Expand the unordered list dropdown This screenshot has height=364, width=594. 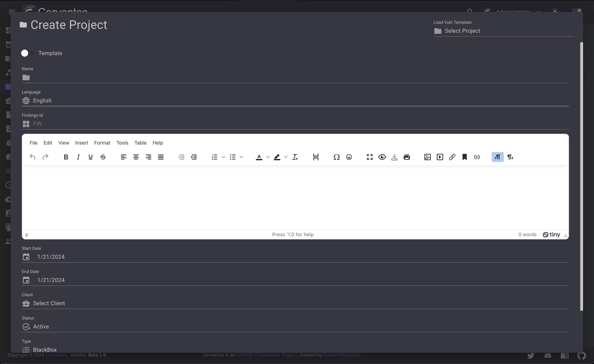click(x=241, y=157)
